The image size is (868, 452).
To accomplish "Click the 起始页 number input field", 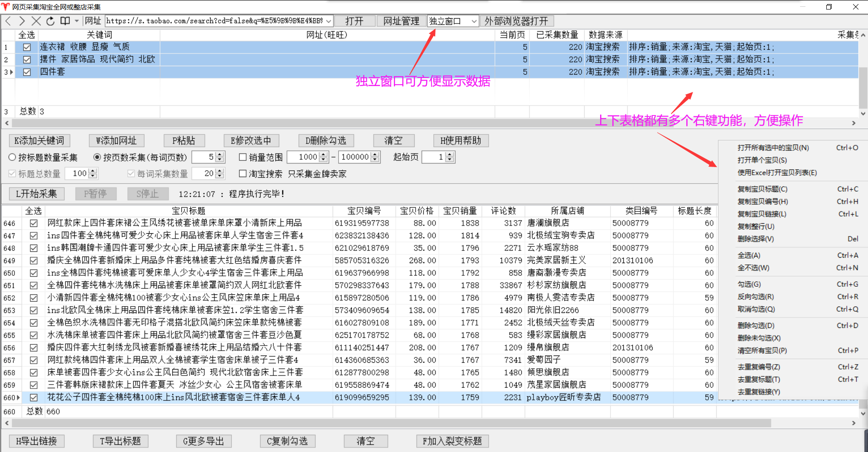I will pos(434,157).
